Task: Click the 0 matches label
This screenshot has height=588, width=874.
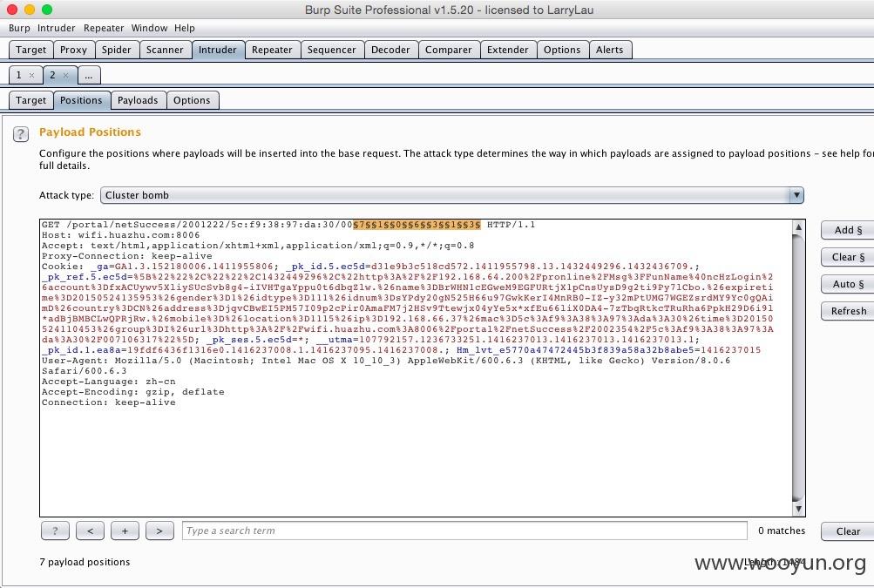Action: 782,531
